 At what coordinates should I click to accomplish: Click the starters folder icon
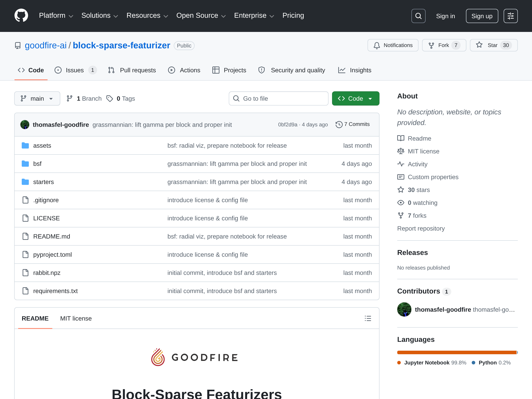point(25,182)
